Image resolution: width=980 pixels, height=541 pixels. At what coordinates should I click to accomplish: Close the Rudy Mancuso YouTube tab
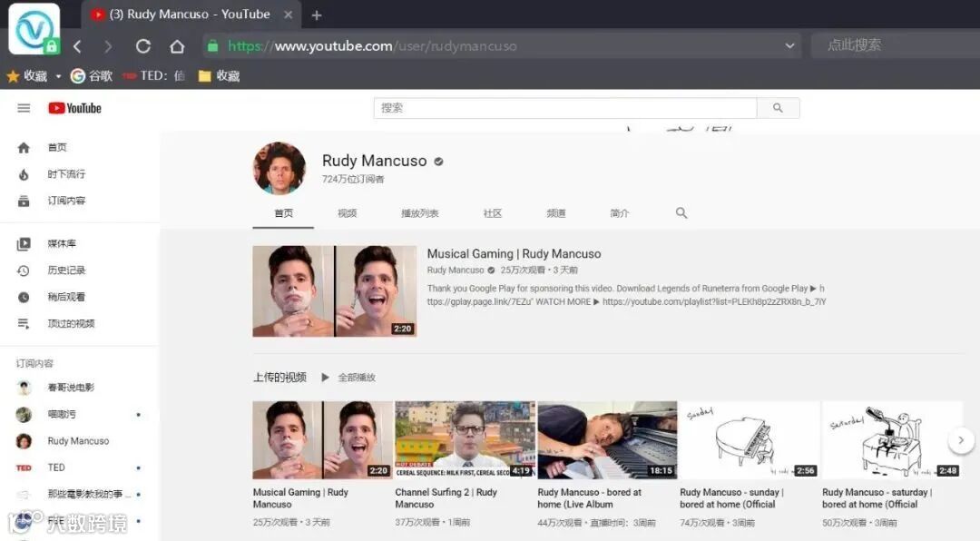(289, 15)
